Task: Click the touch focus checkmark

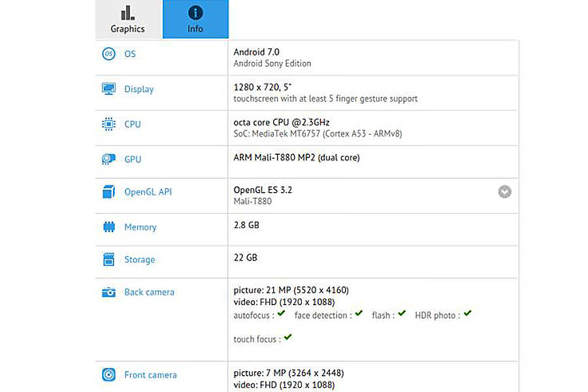Action: pos(287,338)
